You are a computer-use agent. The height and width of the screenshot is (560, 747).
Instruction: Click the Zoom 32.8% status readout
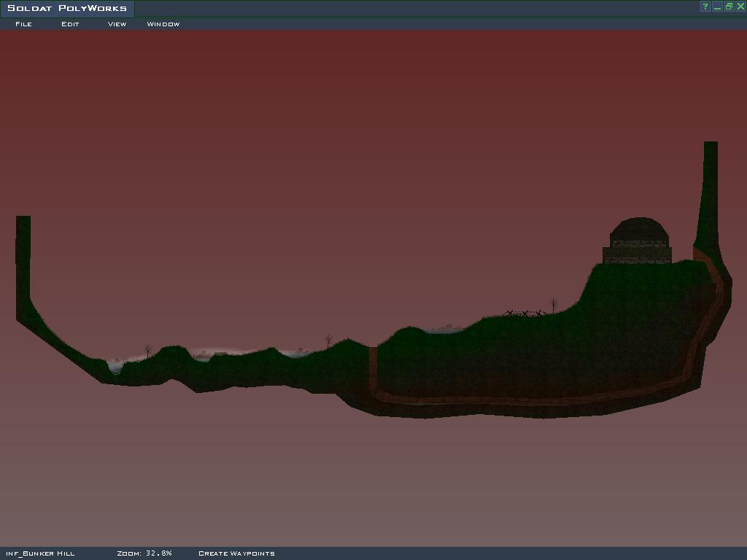(x=144, y=553)
